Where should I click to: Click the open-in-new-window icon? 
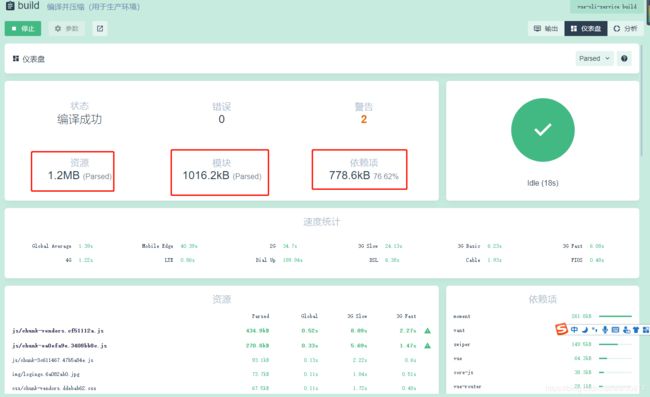(x=100, y=29)
